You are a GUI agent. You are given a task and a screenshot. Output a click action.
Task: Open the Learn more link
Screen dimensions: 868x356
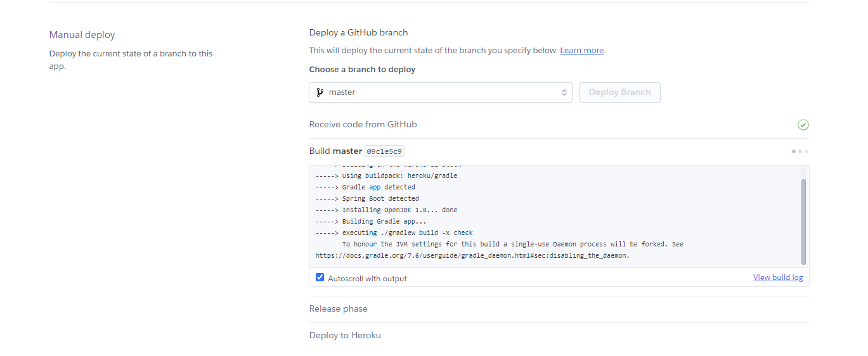581,51
